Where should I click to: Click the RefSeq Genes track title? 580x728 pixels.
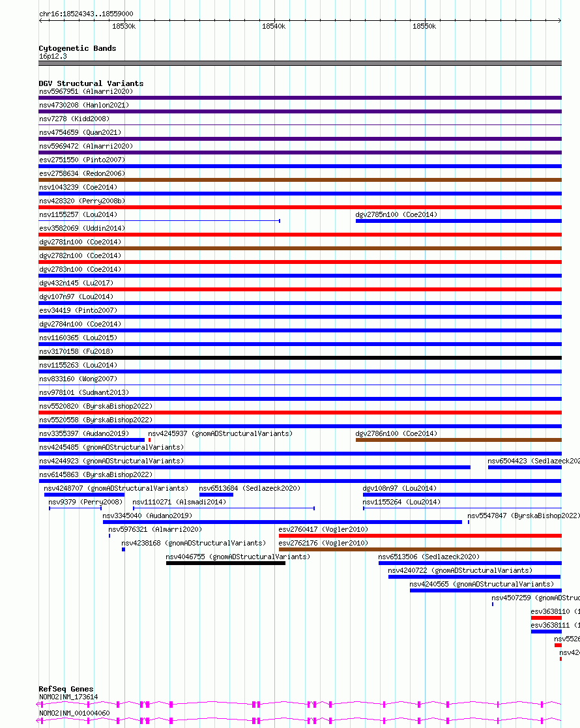(66, 689)
